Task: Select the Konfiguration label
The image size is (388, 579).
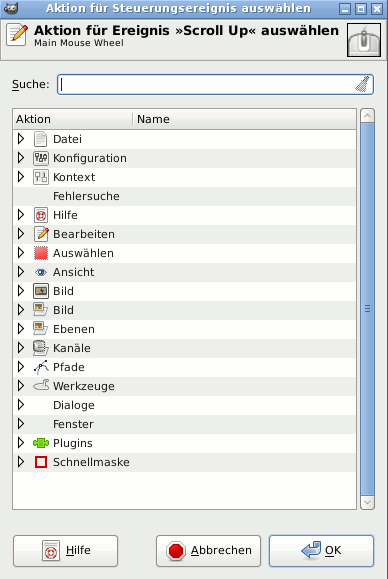Action: [90, 158]
